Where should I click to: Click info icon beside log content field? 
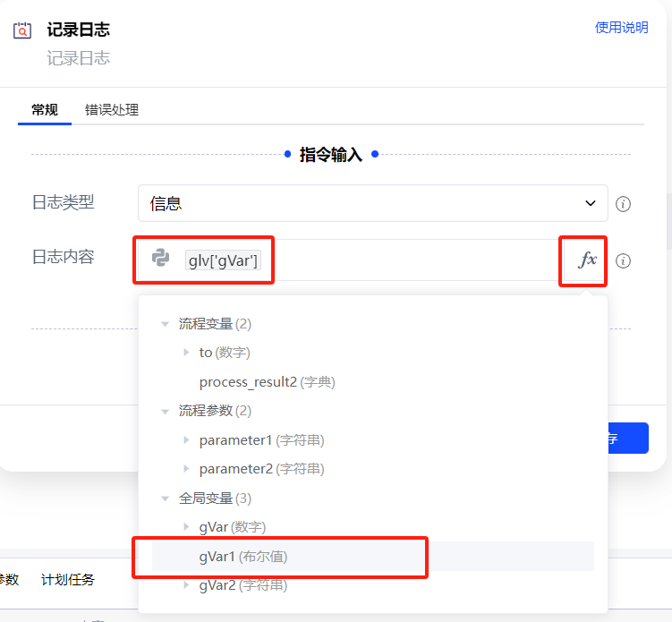tap(624, 261)
